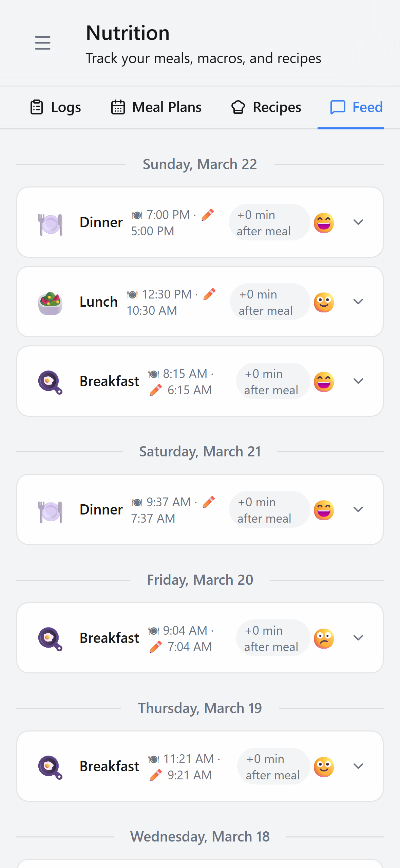Switch to the Logs tab
400x868 pixels.
56,107
